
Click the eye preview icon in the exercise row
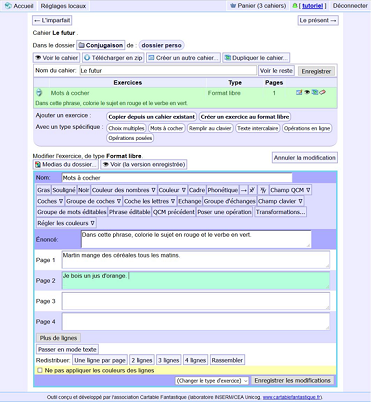coord(307,92)
